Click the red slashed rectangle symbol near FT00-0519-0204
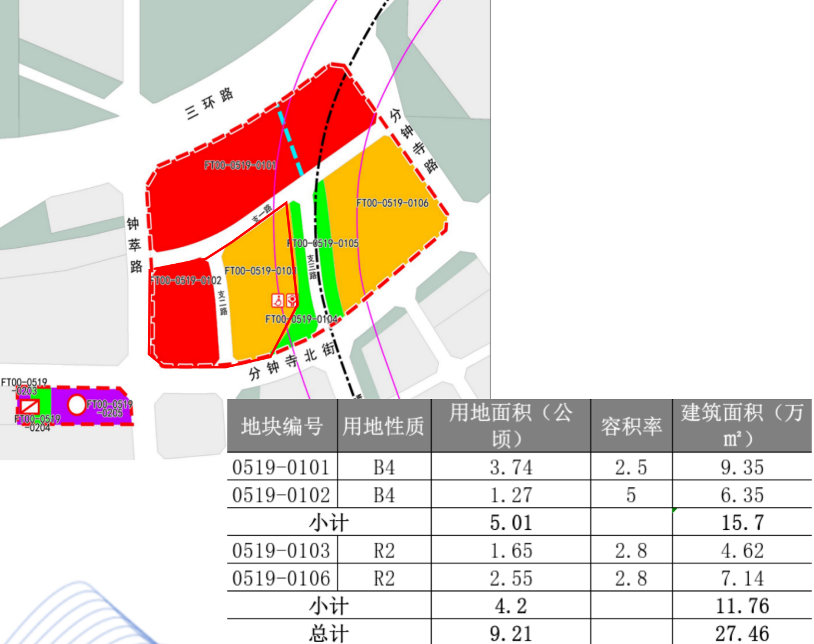This screenshot has height=644, width=814. (29, 406)
